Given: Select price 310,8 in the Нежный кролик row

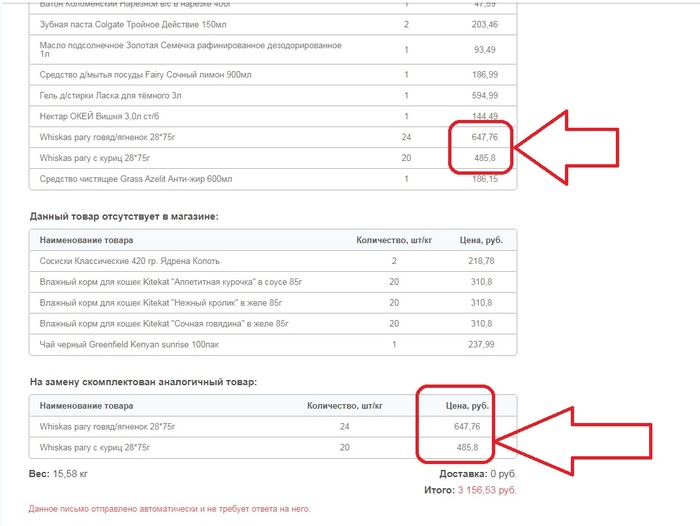Looking at the screenshot, I should pyautogui.click(x=481, y=303).
